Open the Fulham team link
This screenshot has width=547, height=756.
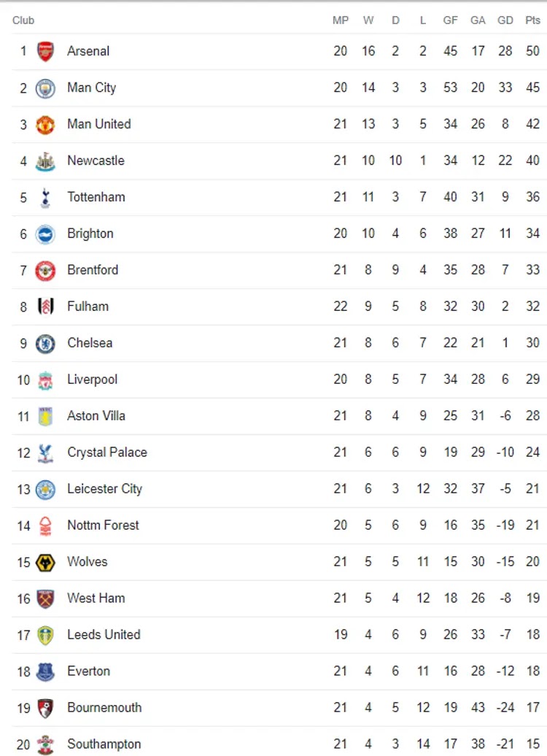[88, 306]
